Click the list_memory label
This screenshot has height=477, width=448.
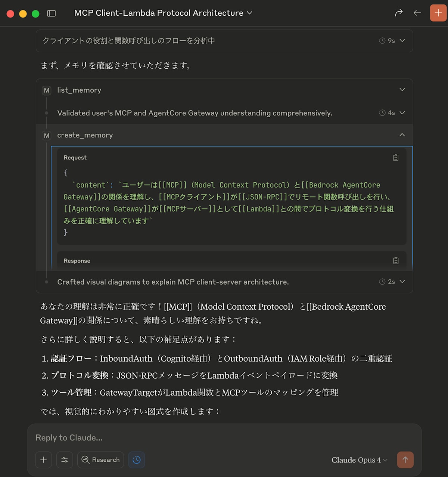(x=79, y=90)
